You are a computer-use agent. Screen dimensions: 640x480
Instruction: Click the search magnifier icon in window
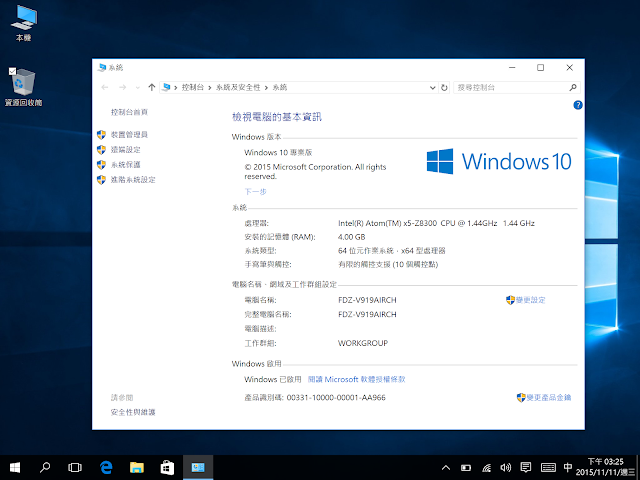coord(573,87)
